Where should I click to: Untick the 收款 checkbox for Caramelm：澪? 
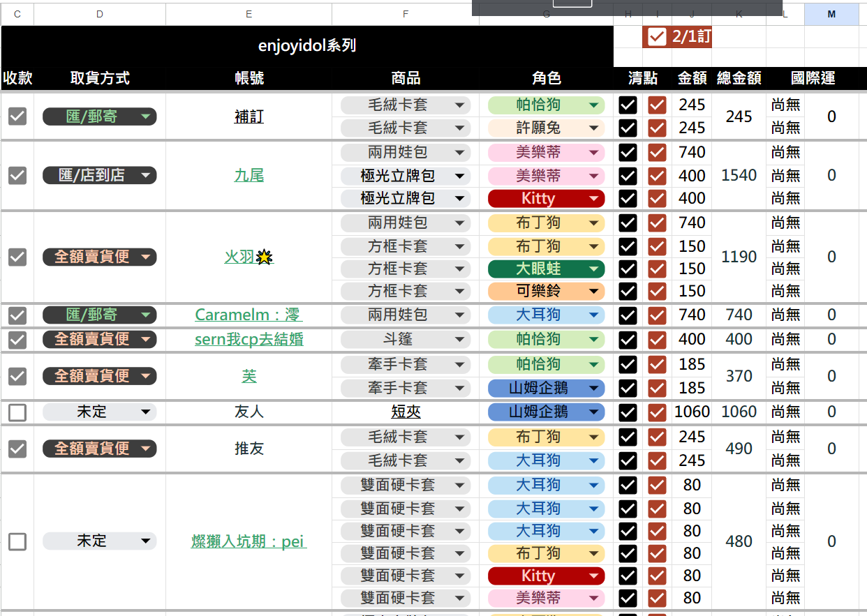(x=17, y=315)
